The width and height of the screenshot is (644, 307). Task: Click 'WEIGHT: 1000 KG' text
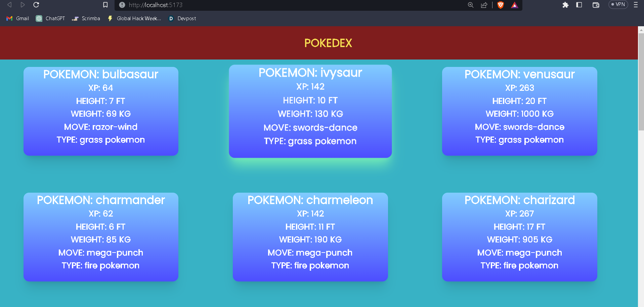pyautogui.click(x=520, y=114)
